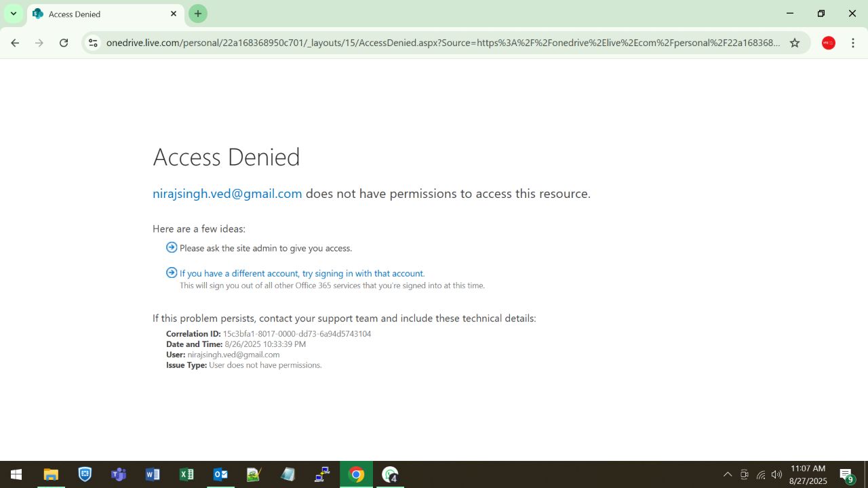The image size is (868, 488).
Task: Click the browser reload page button
Action: click(64, 43)
